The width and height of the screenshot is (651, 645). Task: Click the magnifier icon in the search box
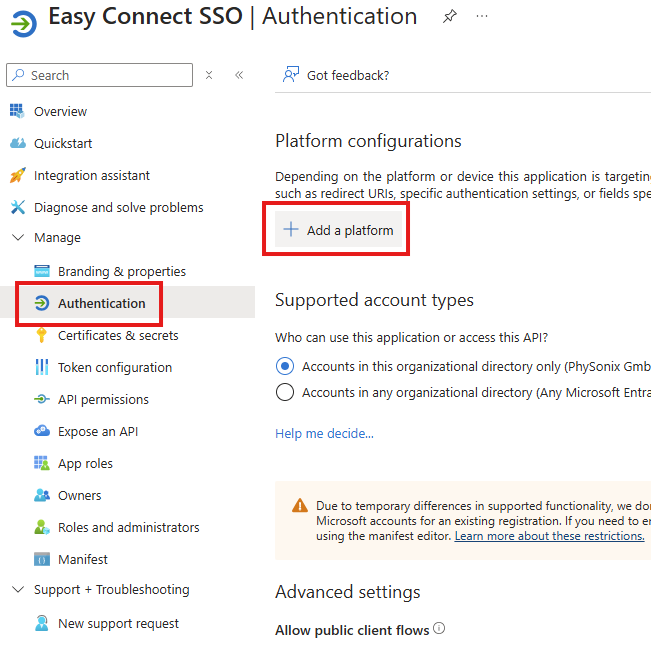pos(18,75)
